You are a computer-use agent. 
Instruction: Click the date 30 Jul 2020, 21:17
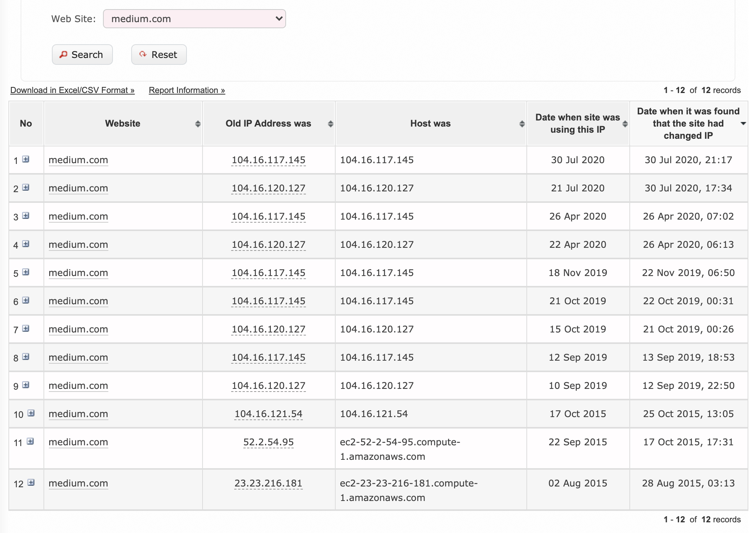[688, 160]
